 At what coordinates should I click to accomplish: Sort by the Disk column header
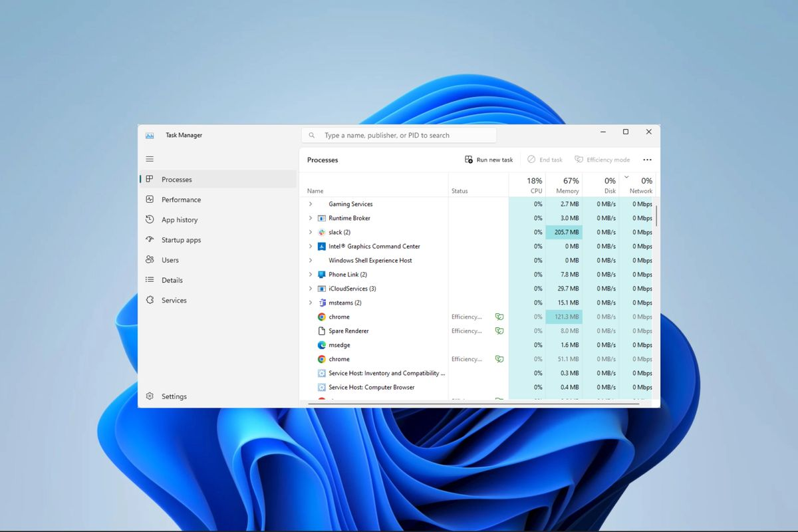[601, 185]
